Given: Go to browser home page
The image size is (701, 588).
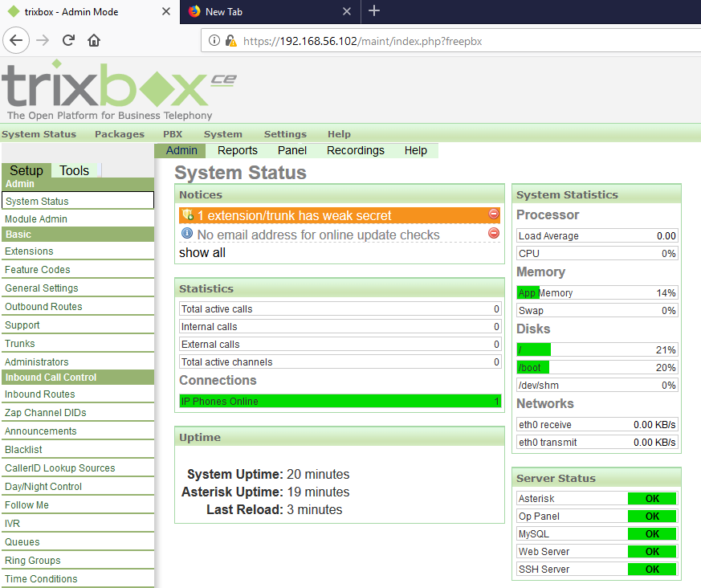Looking at the screenshot, I should click(94, 40).
